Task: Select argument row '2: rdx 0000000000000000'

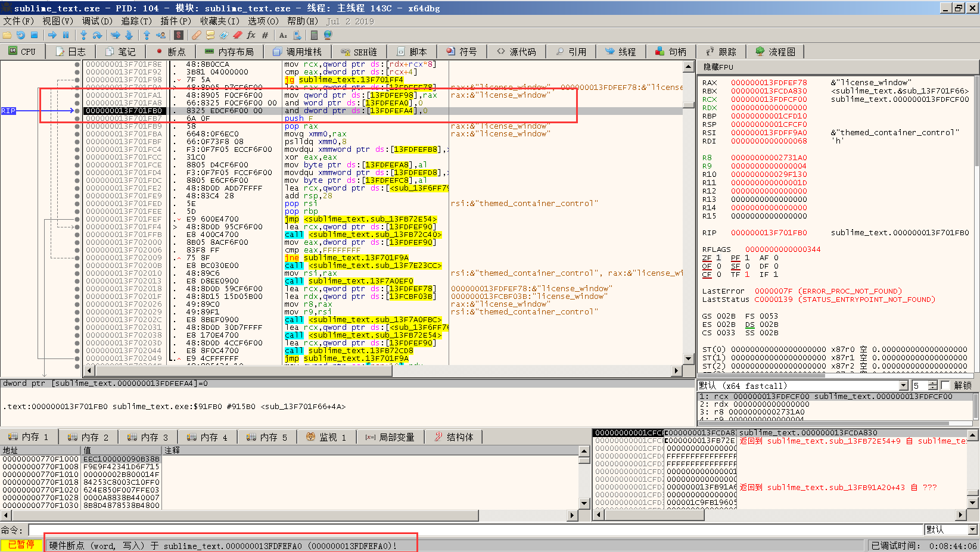Action: 835,404
